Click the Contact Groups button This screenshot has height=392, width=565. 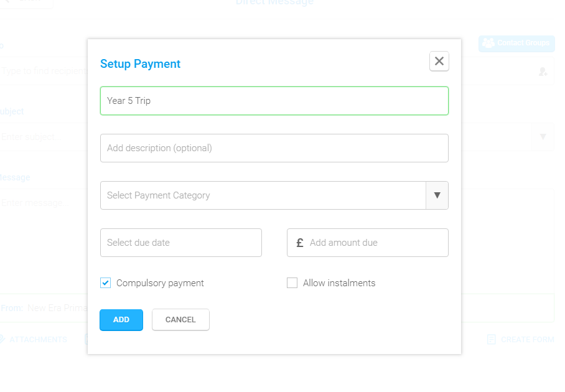tap(516, 43)
